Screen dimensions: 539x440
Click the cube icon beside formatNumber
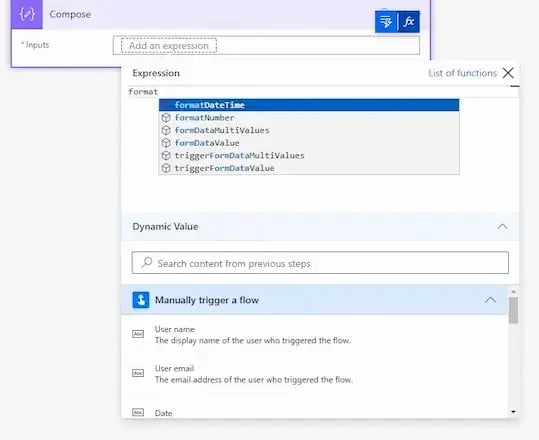tap(166, 118)
